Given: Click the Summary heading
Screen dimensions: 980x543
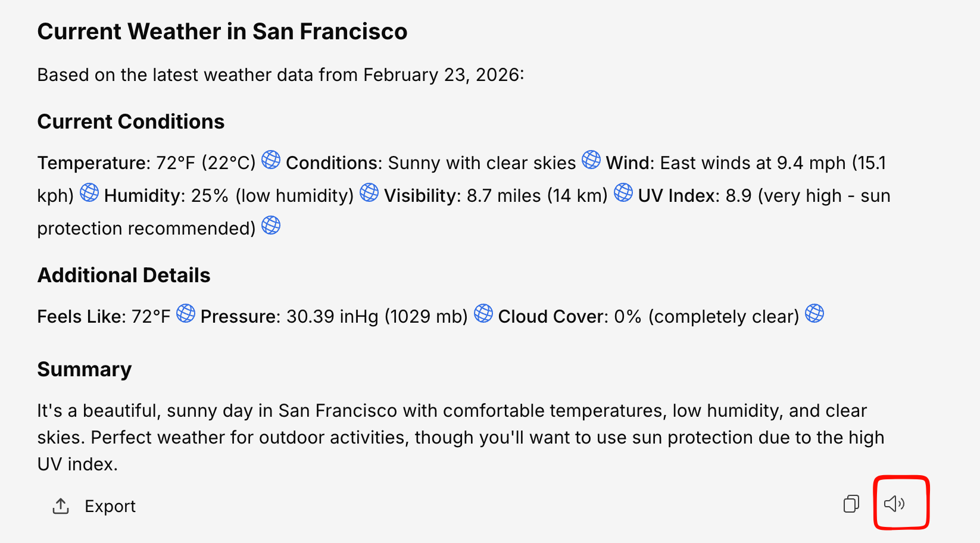Looking at the screenshot, I should tap(85, 369).
